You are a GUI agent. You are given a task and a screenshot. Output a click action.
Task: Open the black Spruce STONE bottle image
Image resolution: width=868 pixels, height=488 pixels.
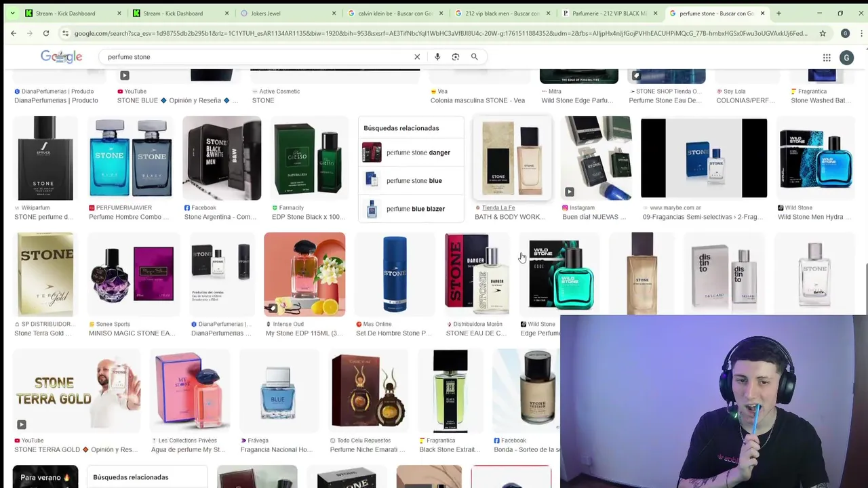coord(45,158)
